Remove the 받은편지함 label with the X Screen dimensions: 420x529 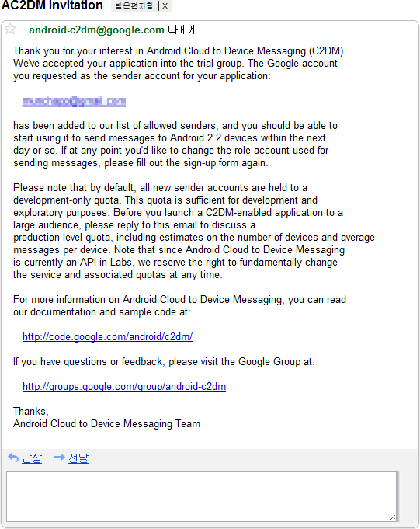[165, 5]
